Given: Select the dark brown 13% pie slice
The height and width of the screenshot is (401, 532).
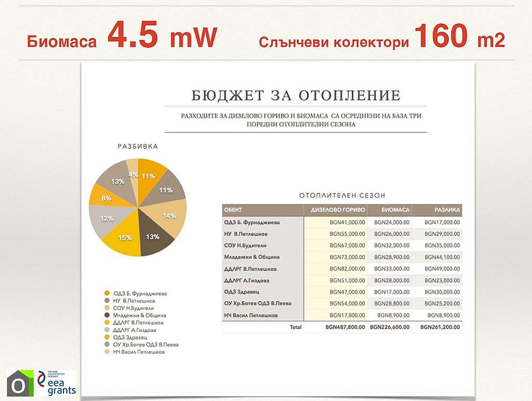Looking at the screenshot, I should (x=153, y=237).
